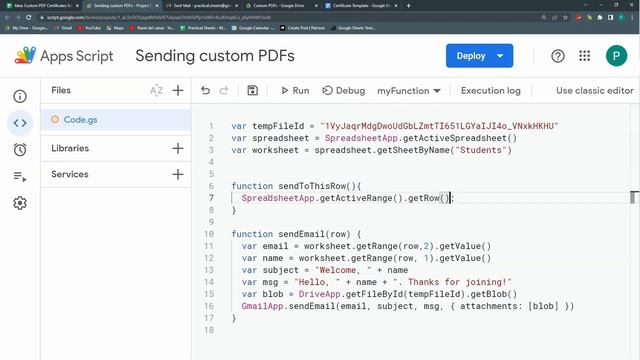Open the Triggers alarm clock icon
The width and height of the screenshot is (640, 360).
click(x=20, y=149)
